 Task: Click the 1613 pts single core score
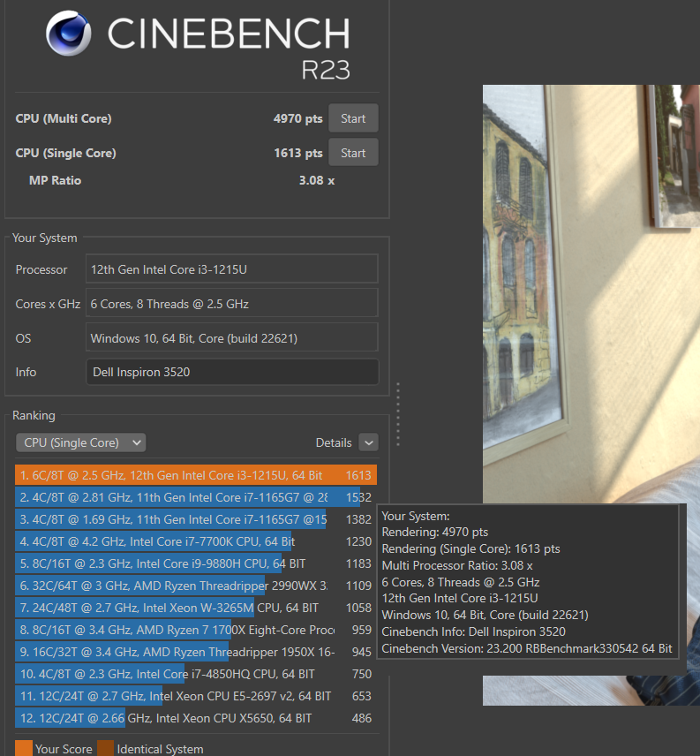298,153
